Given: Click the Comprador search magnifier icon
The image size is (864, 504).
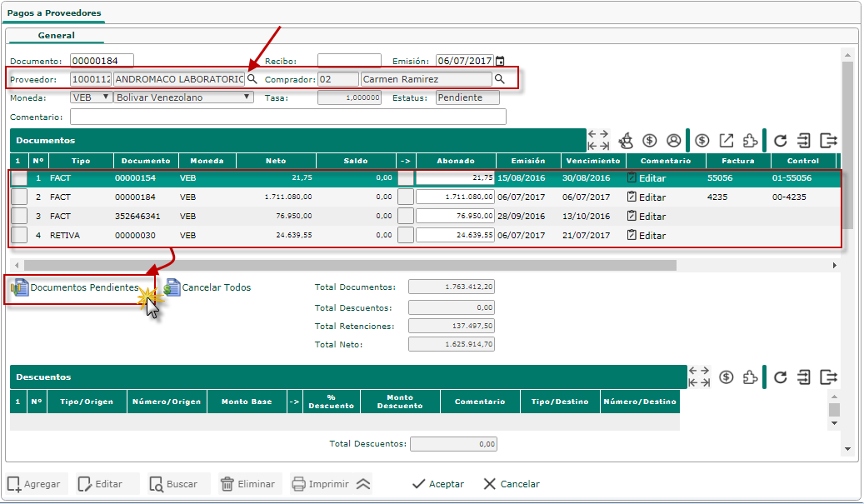Looking at the screenshot, I should tap(500, 79).
